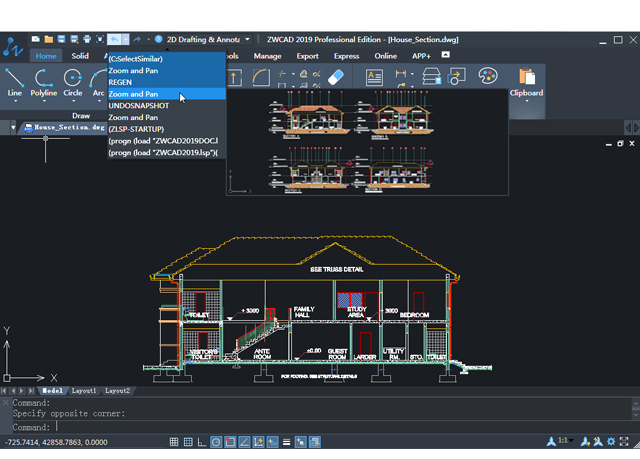640x459 pixels.
Task: Toggle Selection Cycling in the status bar
Action: click(x=300, y=442)
